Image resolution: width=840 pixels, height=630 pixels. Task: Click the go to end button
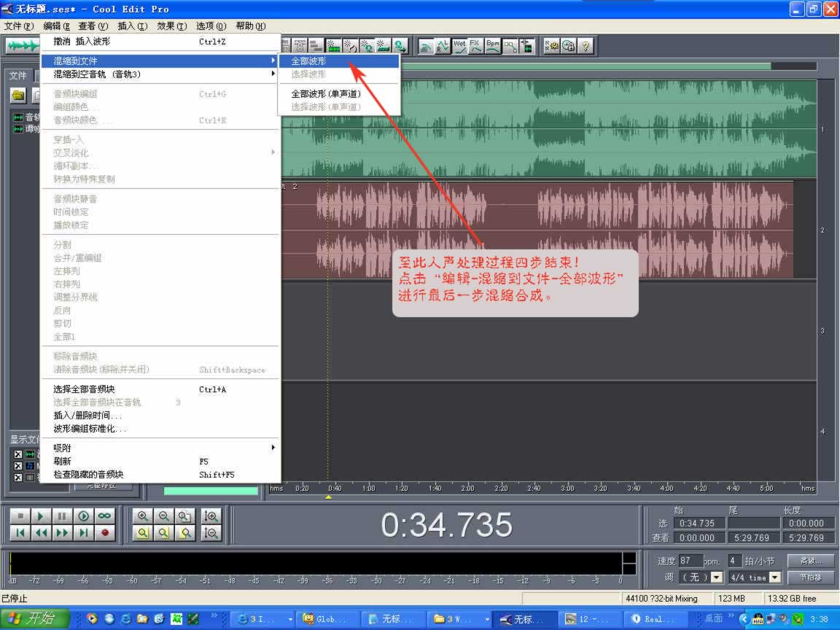click(x=84, y=532)
